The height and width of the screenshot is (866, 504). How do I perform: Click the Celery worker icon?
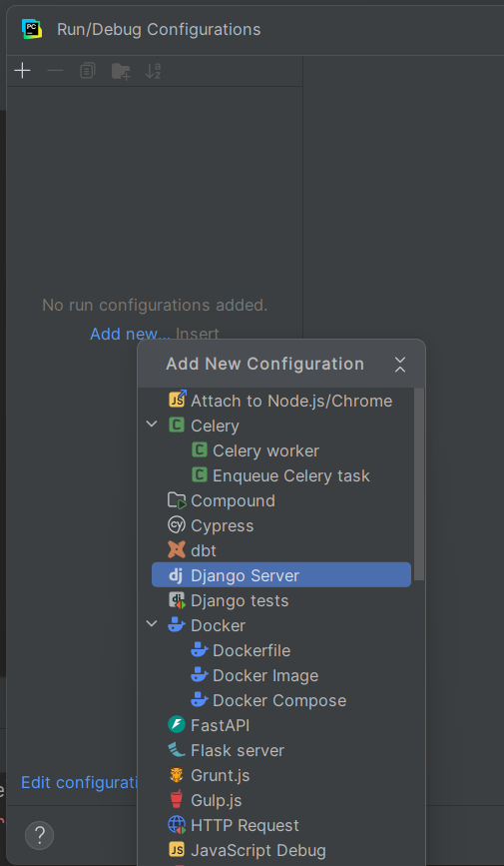click(x=200, y=450)
